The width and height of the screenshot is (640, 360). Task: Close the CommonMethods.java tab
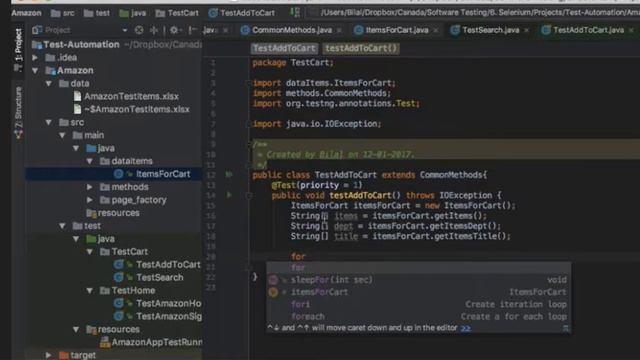coord(339,30)
